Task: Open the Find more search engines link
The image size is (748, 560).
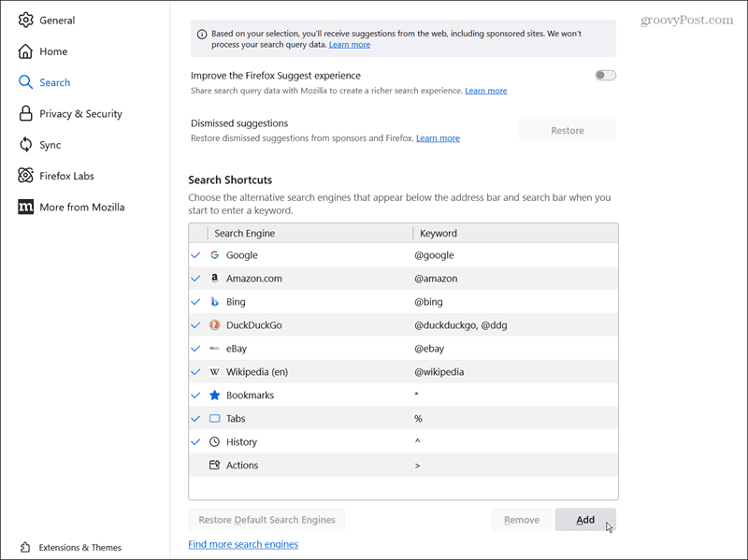Action: [243, 544]
